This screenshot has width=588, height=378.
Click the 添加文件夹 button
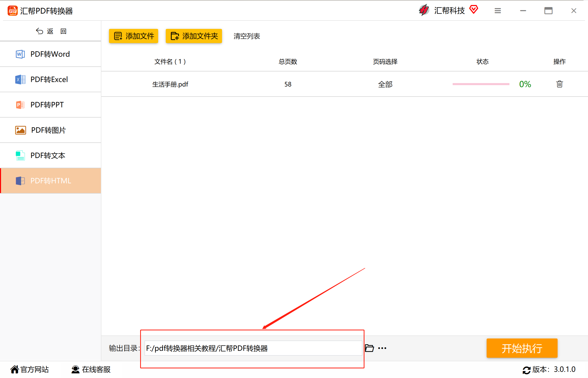tap(194, 36)
